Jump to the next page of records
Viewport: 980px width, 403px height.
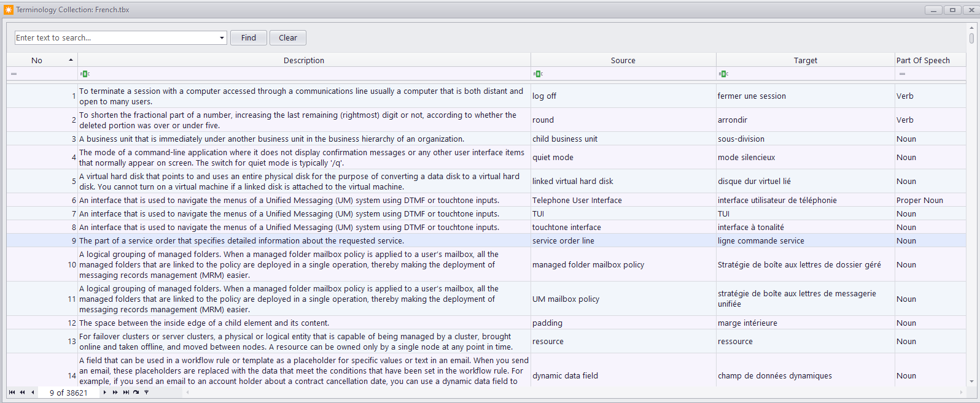[115, 393]
